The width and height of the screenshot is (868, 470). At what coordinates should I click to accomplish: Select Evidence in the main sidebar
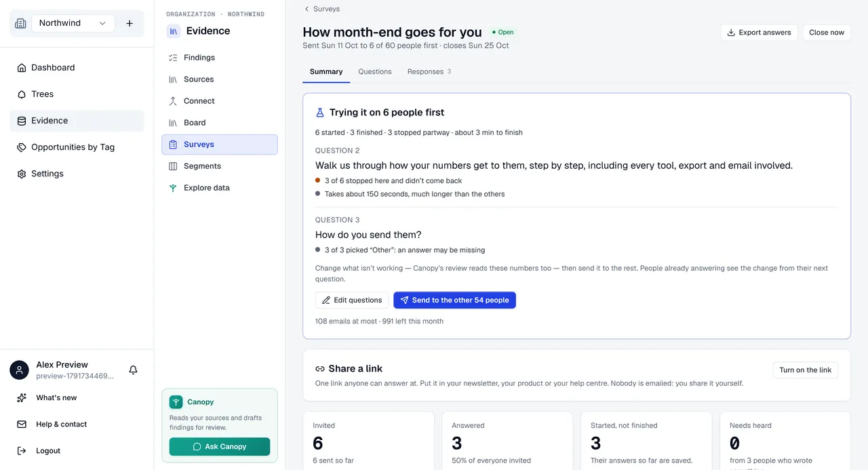(x=77, y=121)
